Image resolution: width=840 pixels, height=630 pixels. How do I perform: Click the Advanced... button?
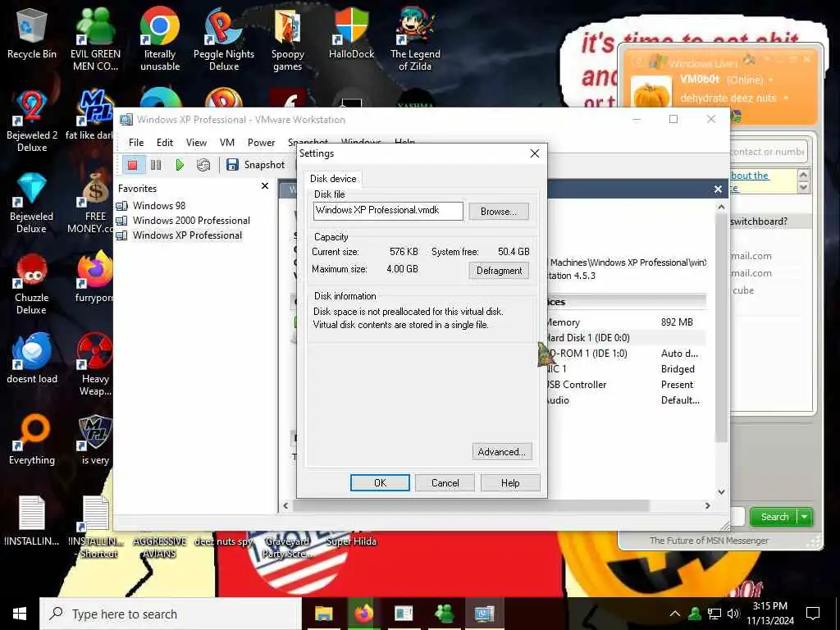pyautogui.click(x=501, y=452)
